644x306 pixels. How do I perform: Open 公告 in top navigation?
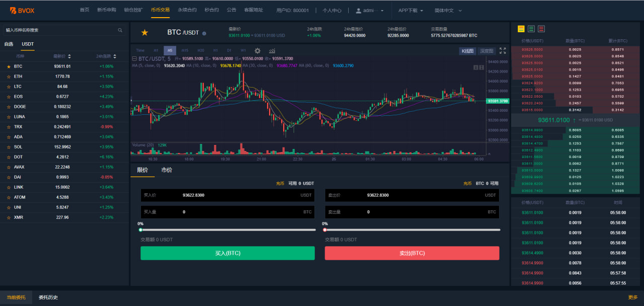pos(231,10)
